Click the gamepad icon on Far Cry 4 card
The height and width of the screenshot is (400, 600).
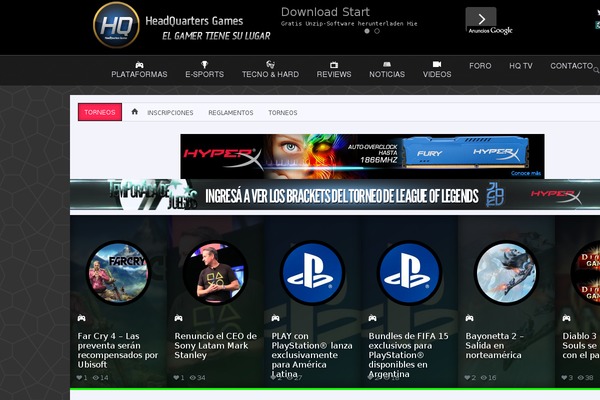click(82, 318)
